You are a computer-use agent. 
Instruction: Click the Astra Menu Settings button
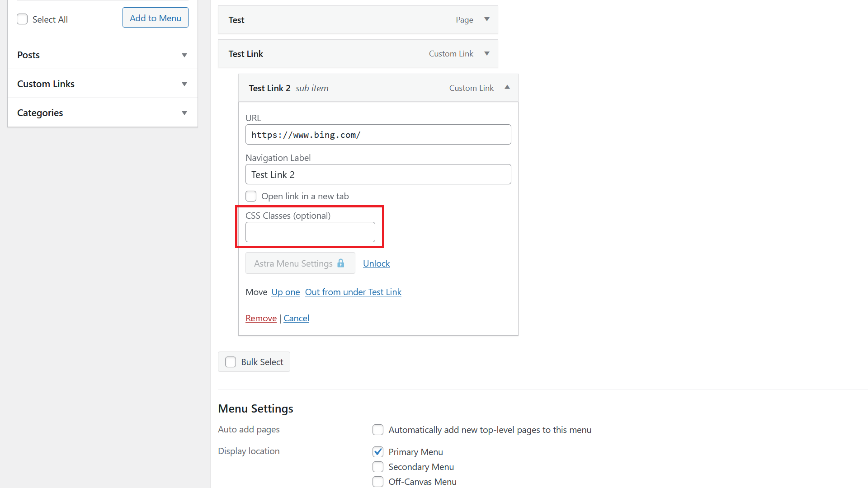coord(300,263)
